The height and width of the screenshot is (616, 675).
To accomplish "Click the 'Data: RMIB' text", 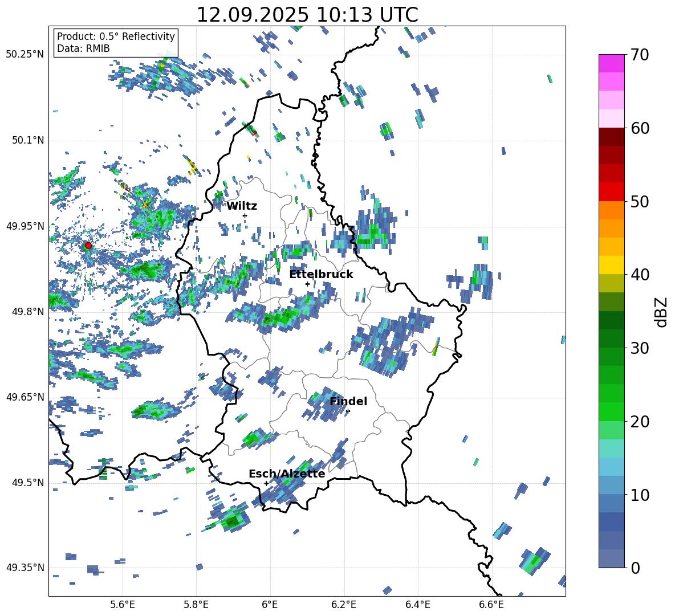I will click(83, 48).
